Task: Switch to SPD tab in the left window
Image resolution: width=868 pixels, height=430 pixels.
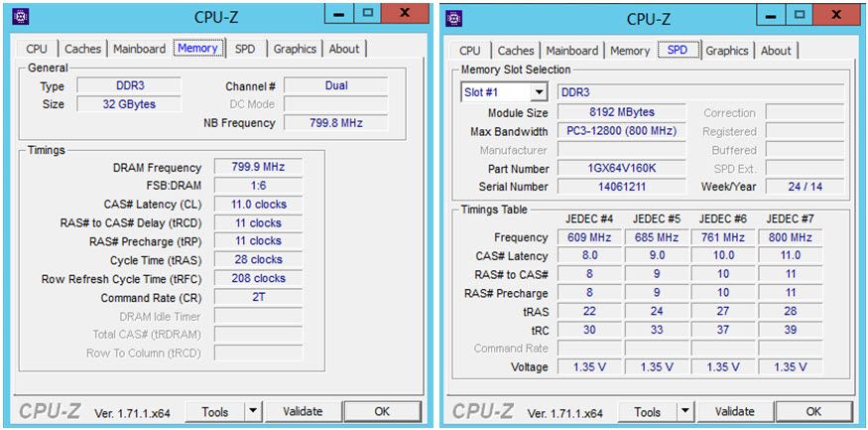Action: 245,49
